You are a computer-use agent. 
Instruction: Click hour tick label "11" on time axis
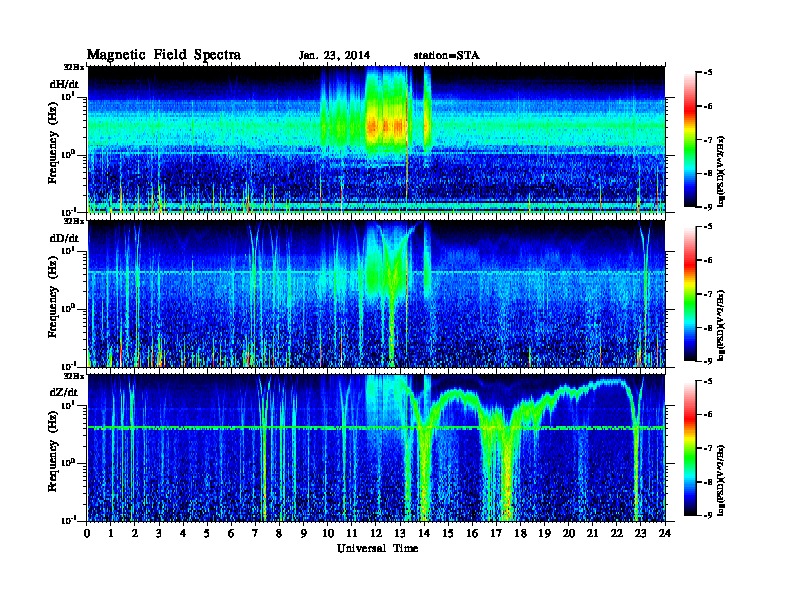point(352,533)
